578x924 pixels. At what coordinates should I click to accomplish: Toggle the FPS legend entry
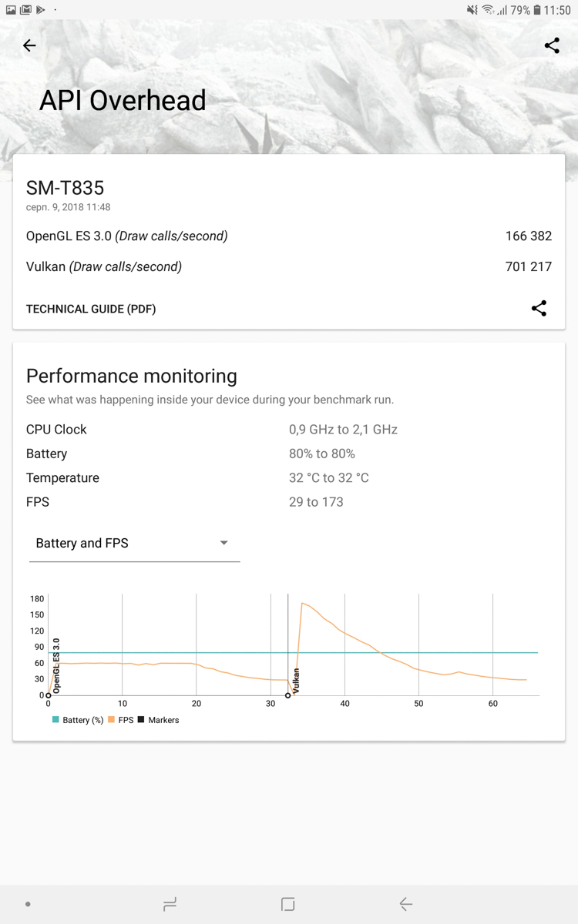pos(121,720)
